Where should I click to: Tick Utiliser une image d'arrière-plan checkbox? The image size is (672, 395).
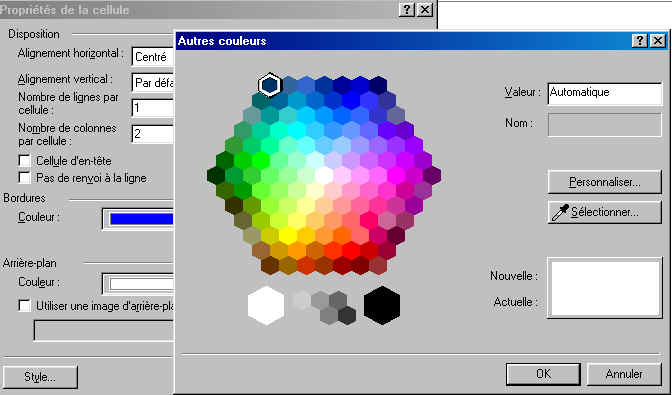point(24,305)
